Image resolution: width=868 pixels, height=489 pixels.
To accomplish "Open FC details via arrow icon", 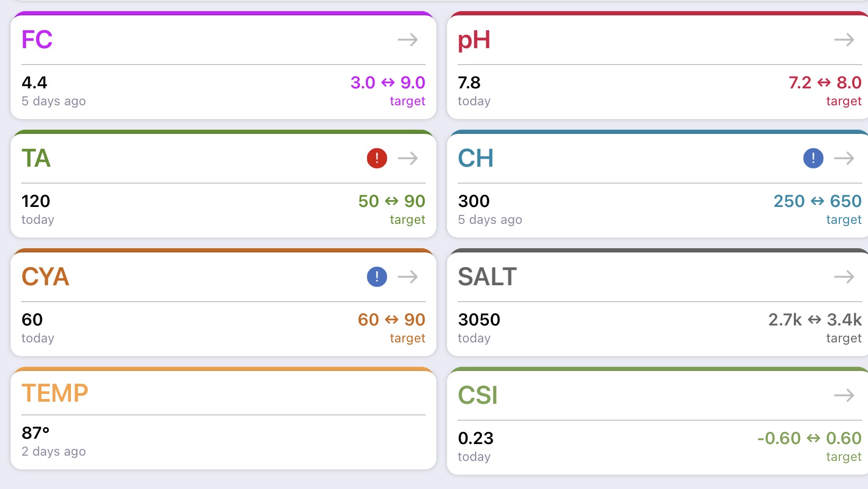I will pyautogui.click(x=408, y=40).
